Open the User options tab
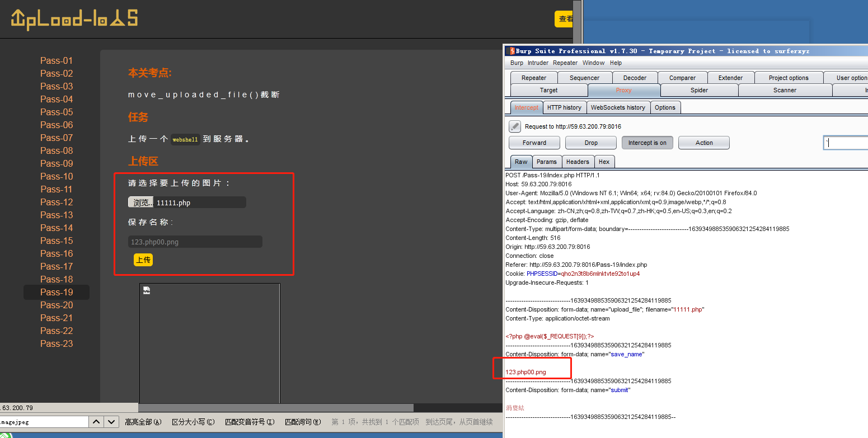Viewport: 868px width, 438px height. click(846, 78)
